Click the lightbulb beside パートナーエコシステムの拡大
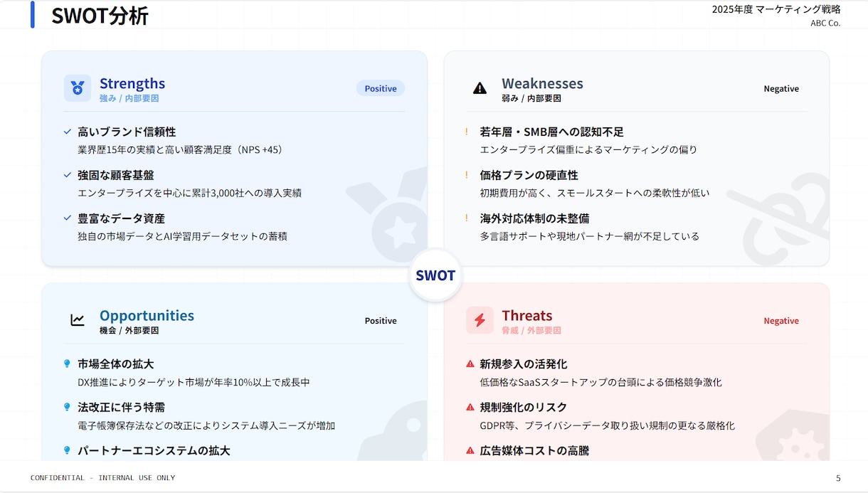This screenshot has width=868, height=493. (x=68, y=450)
